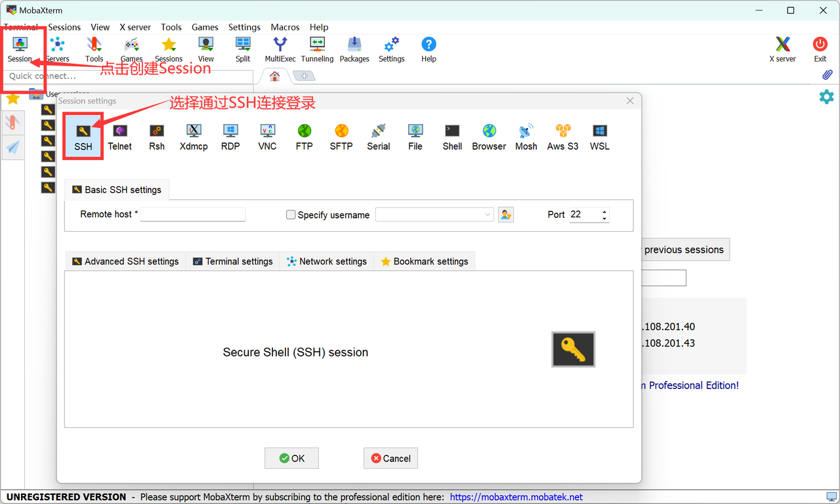Open the Network settings tab

click(327, 261)
